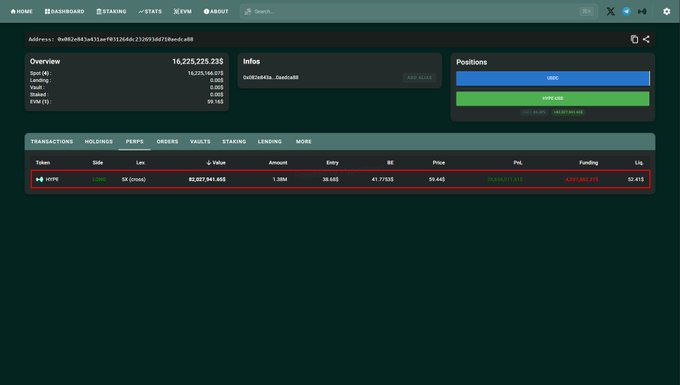Click the search keyboard shortcut badge
The height and width of the screenshot is (385, 680).
pyautogui.click(x=586, y=12)
